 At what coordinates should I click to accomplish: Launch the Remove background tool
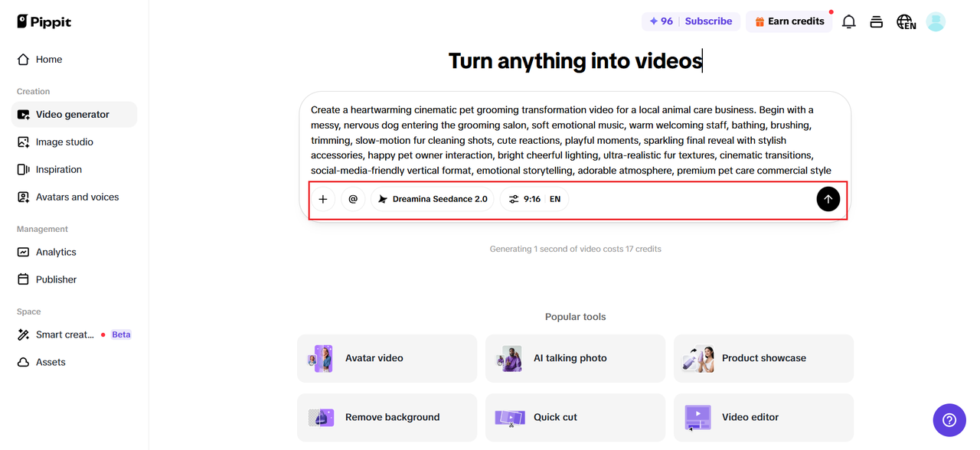pyautogui.click(x=387, y=418)
